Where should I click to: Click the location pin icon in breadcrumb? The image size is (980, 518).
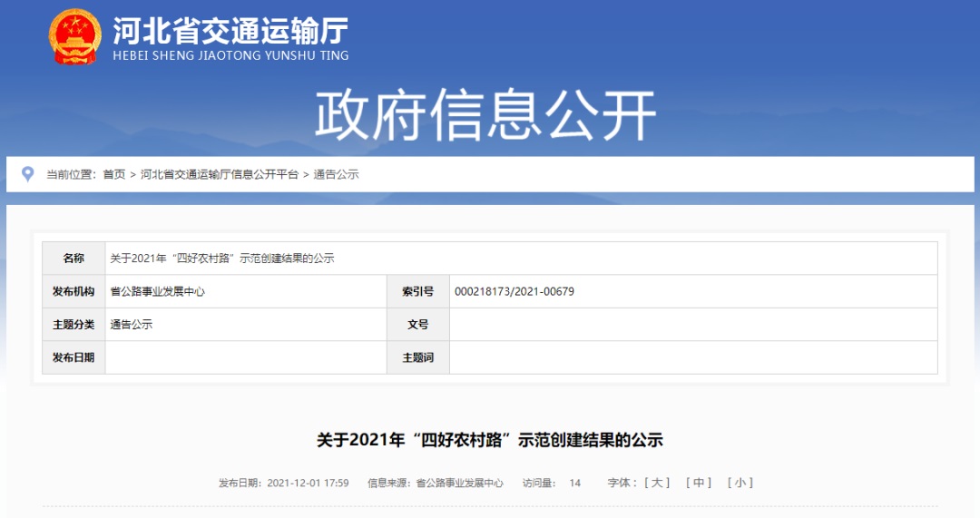(28, 174)
